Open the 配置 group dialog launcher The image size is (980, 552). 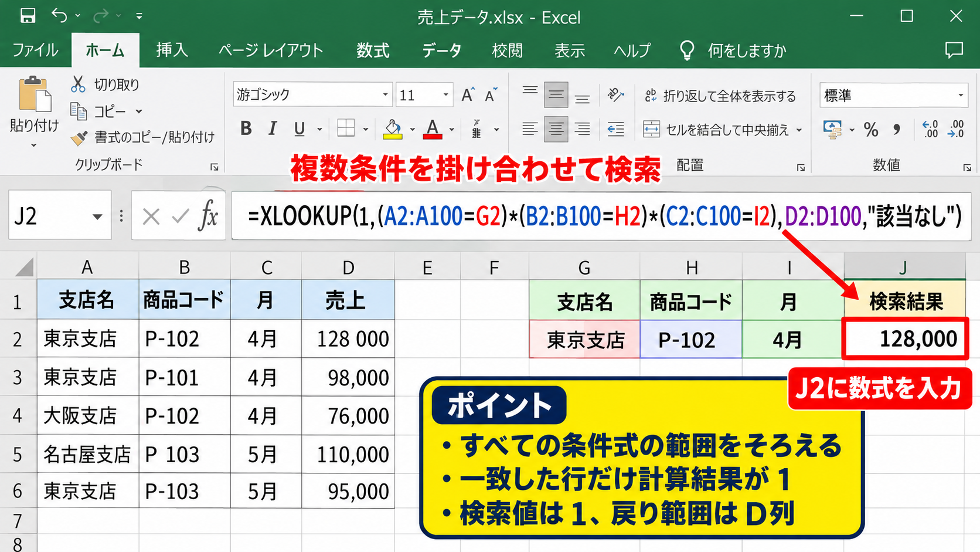(x=801, y=167)
